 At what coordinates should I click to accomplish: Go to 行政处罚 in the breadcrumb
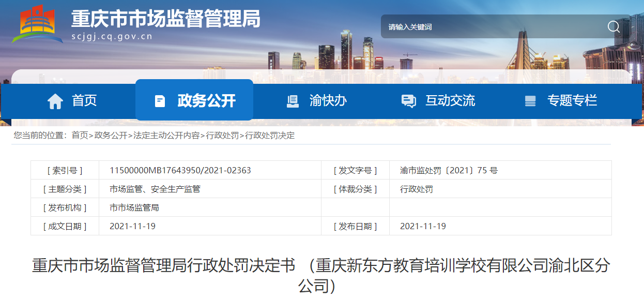(222, 136)
